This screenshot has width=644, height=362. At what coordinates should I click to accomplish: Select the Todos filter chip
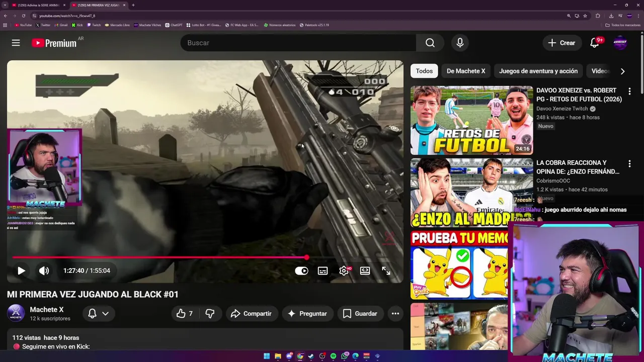point(424,71)
